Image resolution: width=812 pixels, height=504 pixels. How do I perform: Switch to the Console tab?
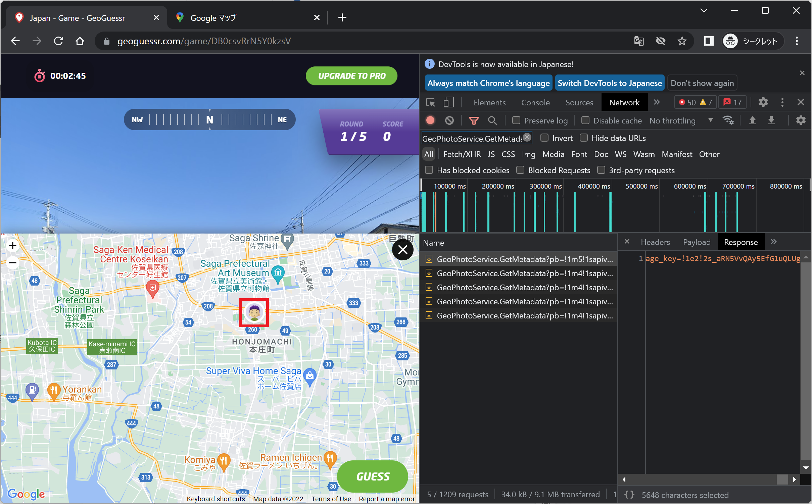(535, 102)
